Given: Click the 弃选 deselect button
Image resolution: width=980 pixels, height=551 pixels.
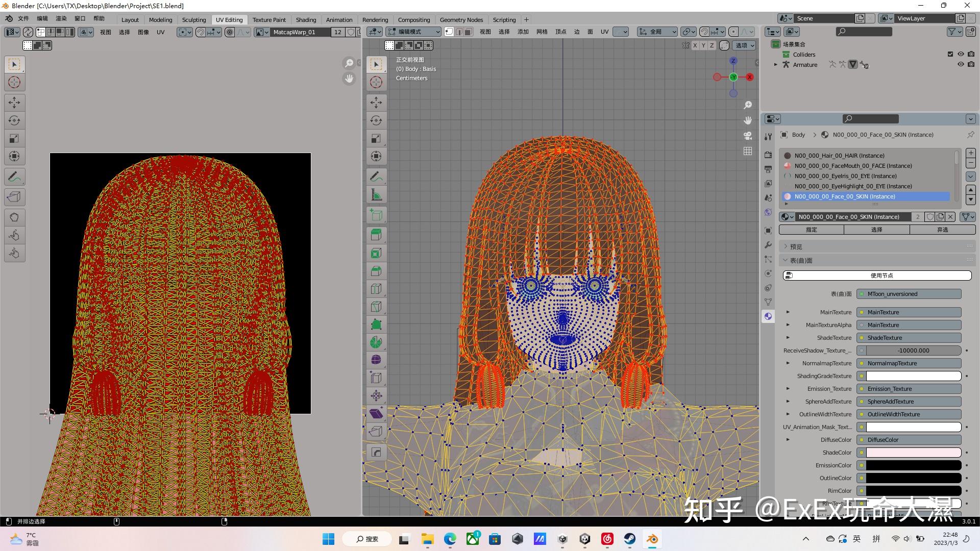Looking at the screenshot, I should 942,230.
